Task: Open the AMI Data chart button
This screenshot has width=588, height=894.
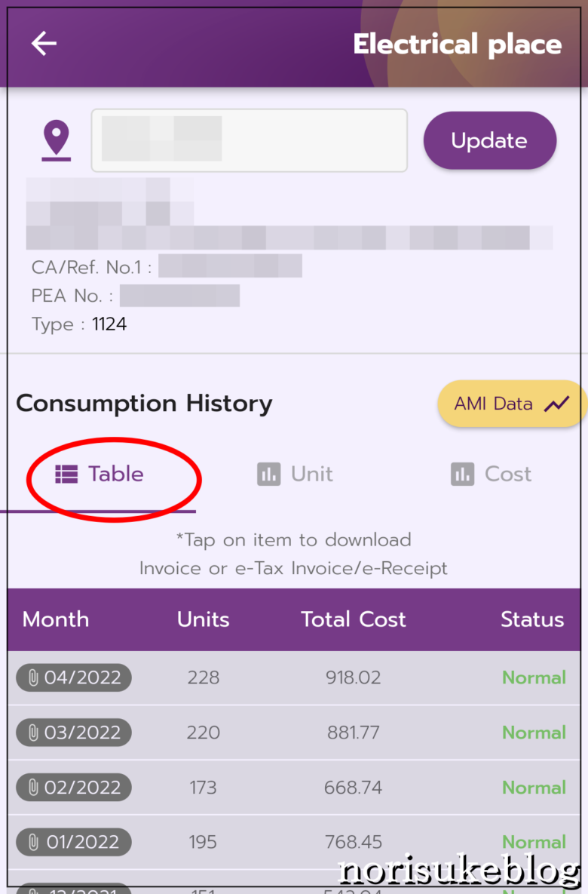Action: [511, 404]
